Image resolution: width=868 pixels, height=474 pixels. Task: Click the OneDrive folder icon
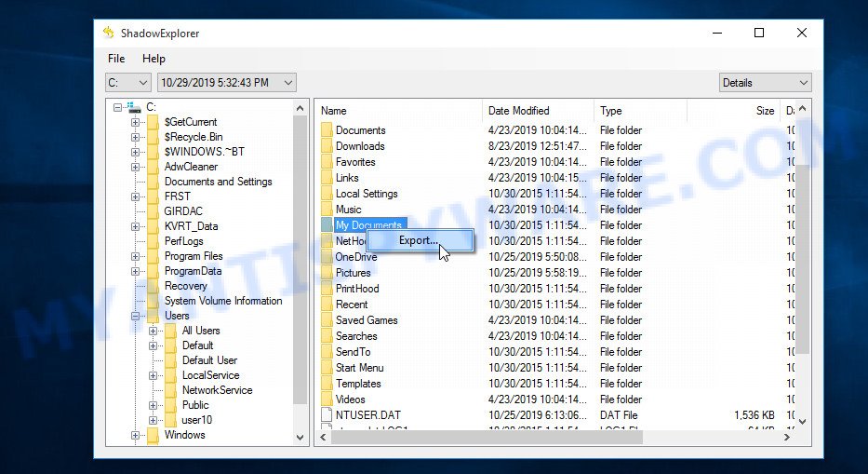tap(327, 257)
